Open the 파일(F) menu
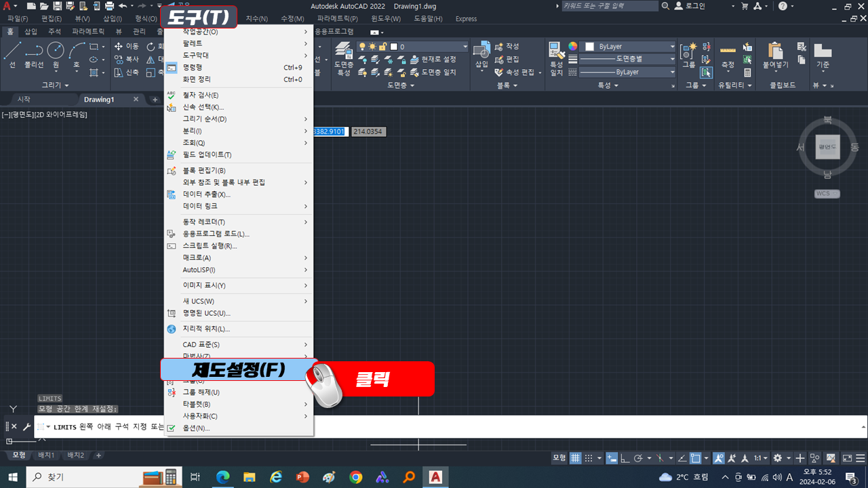 (x=18, y=18)
